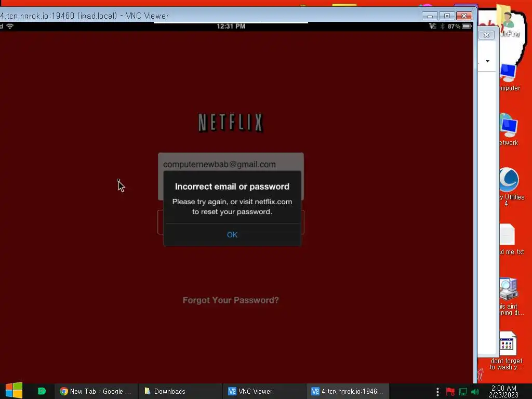Image resolution: width=532 pixels, height=399 pixels.
Task: Open the Downloads taskbar window
Action: pyautogui.click(x=180, y=391)
